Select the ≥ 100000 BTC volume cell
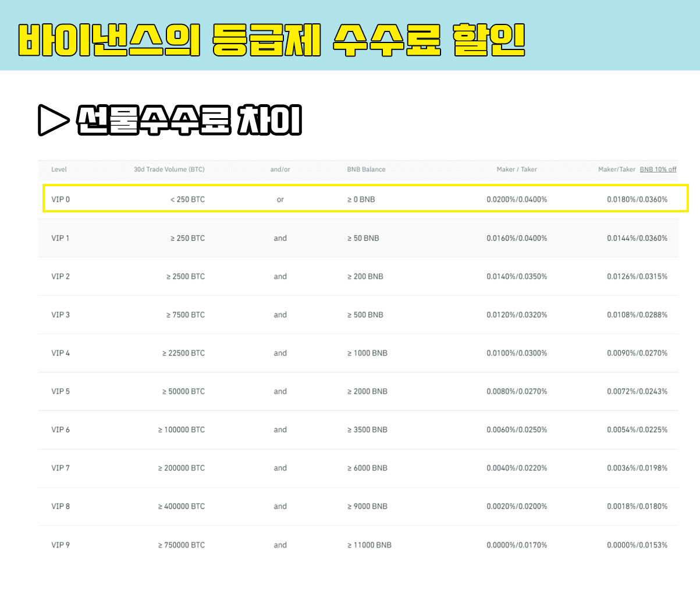The image size is (700, 611). (x=182, y=430)
